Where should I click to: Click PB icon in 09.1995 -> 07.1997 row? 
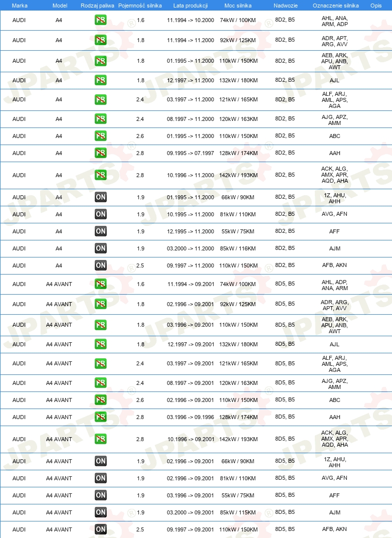point(100,153)
